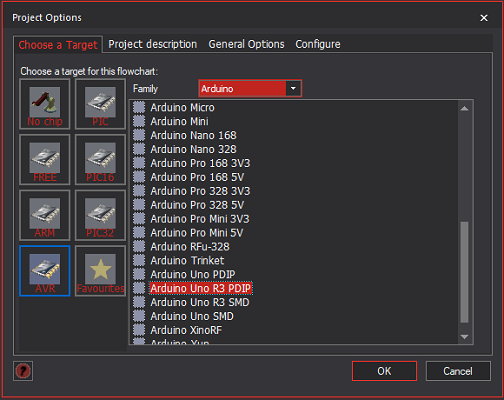Viewport: 504px width, 400px height.
Task: Select the ARM chip icon
Action: pos(45,215)
